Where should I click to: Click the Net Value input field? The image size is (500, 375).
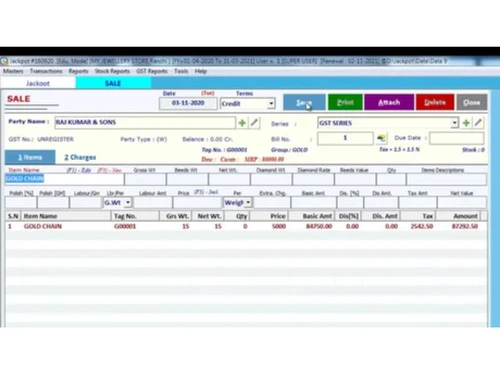pos(462,202)
